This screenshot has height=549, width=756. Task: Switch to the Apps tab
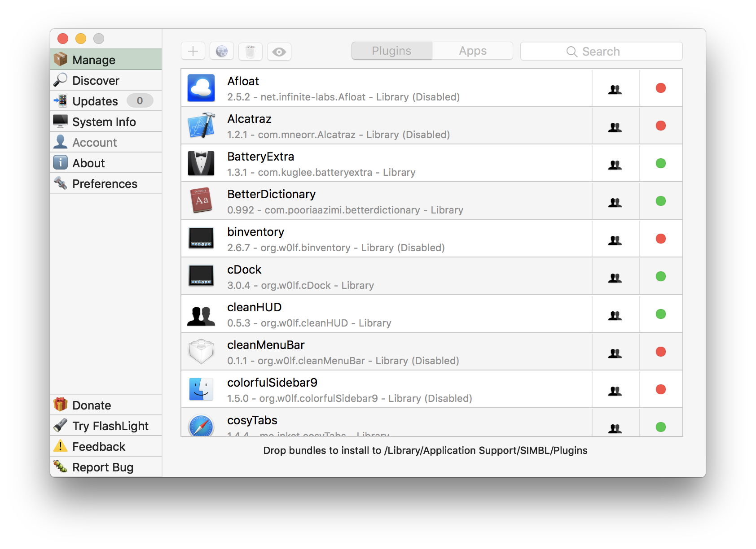[472, 51]
